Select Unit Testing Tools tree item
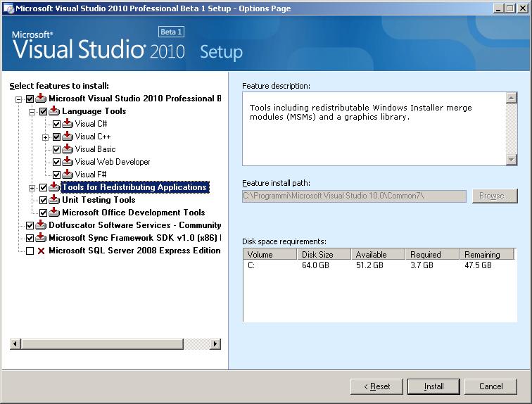This screenshot has width=532, height=404. pos(99,200)
